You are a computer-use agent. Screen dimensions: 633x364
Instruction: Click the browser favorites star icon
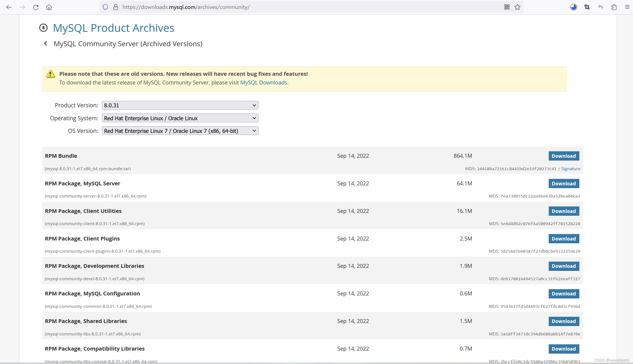(x=518, y=7)
